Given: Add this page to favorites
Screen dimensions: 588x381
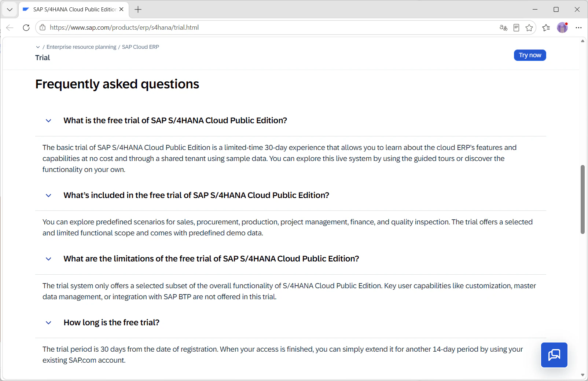Looking at the screenshot, I should [x=529, y=28].
